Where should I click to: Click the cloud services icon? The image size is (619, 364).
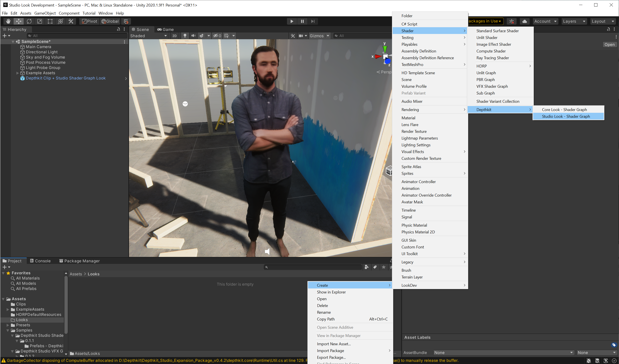pos(524,21)
